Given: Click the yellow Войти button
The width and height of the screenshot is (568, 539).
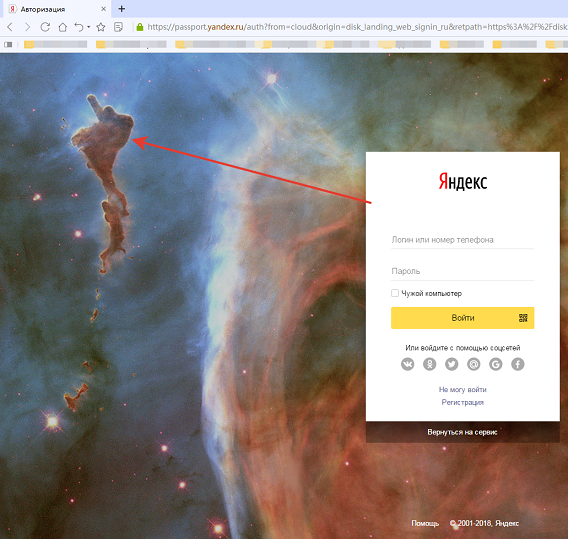Looking at the screenshot, I should tap(463, 318).
